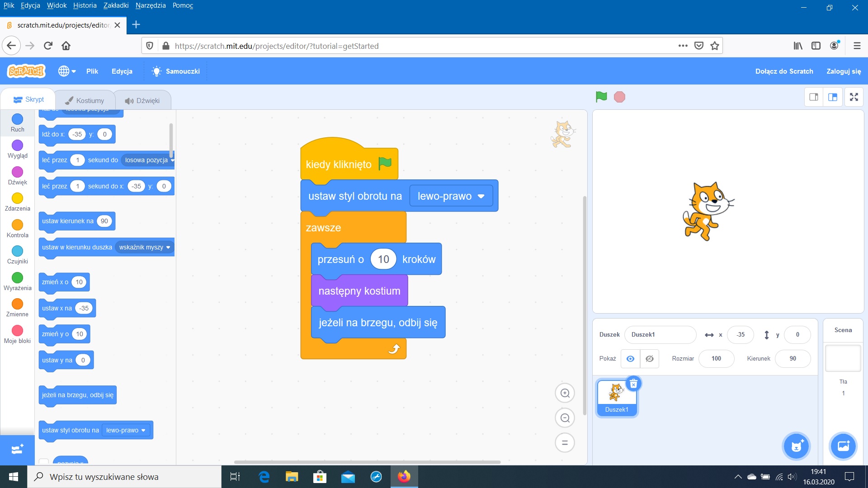Open the Kostiumy tab
This screenshot has height=488, width=868.
click(x=85, y=100)
